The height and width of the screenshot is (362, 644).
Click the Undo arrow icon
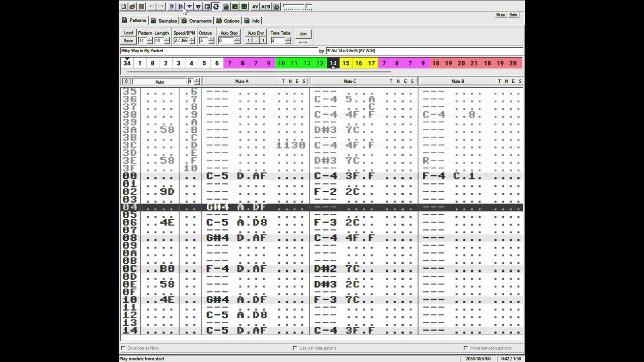pos(152,6)
